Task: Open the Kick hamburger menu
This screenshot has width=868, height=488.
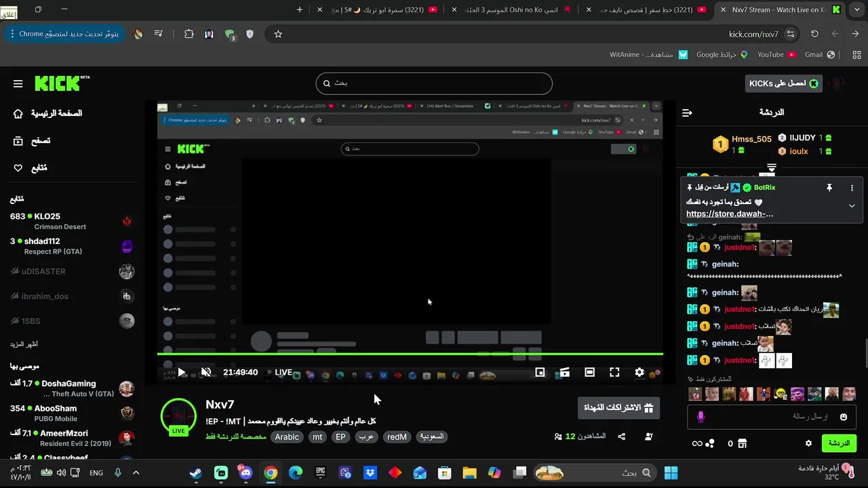Action: point(18,83)
